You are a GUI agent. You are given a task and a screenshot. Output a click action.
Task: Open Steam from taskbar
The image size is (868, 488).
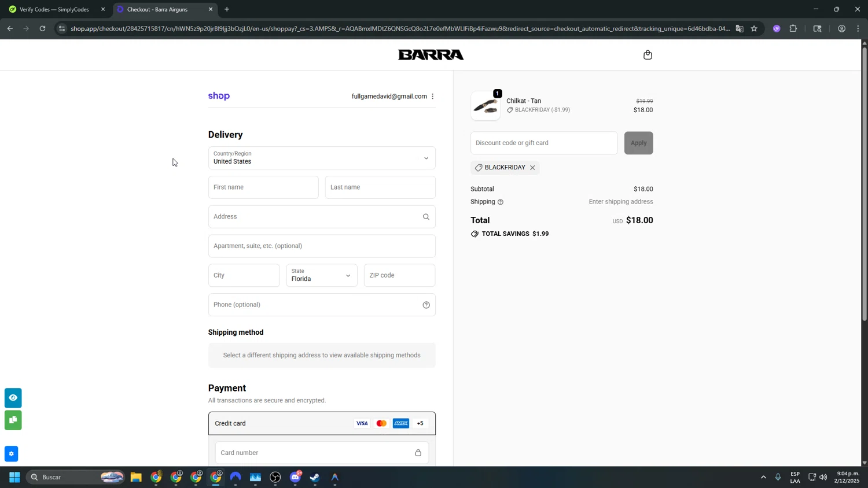315,477
